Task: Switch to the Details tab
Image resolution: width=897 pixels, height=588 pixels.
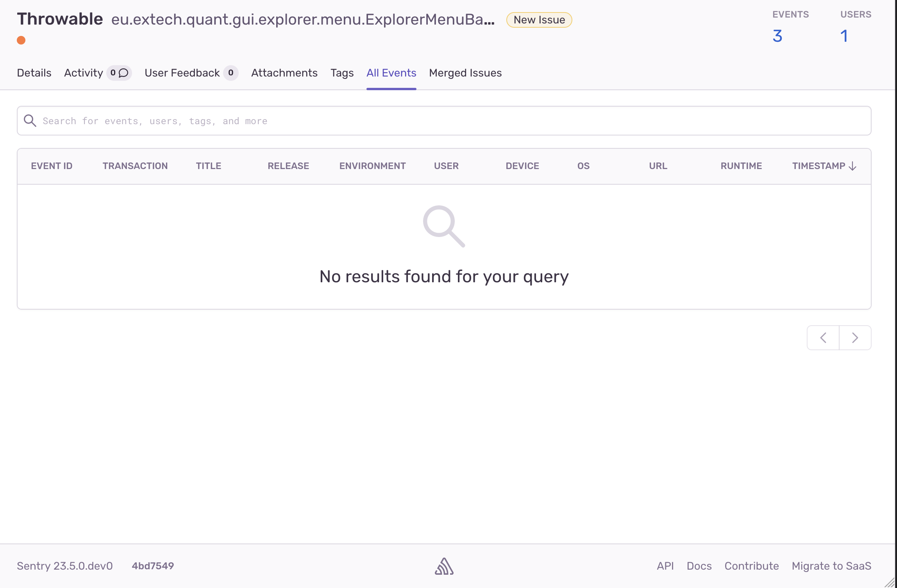Action: [34, 73]
